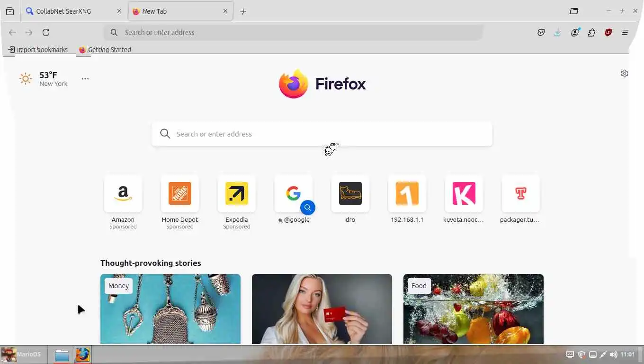Open a new tab with plus button

pyautogui.click(x=243, y=11)
